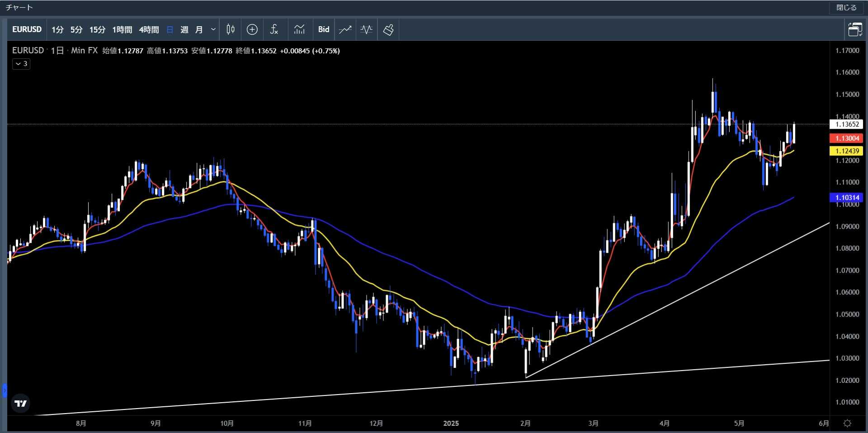Open the candlestick chart type selector
This screenshot has width=868, height=433.
(x=230, y=29)
